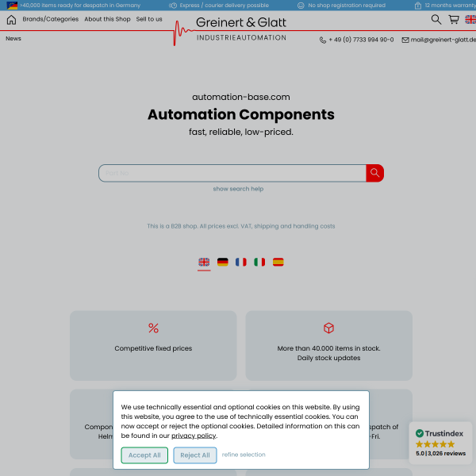The image size is (476, 476).
Task: Switch language using the French flag
Action: 241,262
